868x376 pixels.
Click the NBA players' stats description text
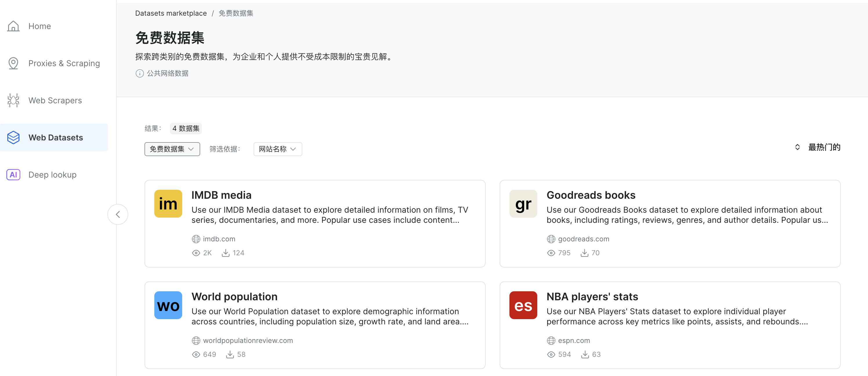tap(677, 316)
